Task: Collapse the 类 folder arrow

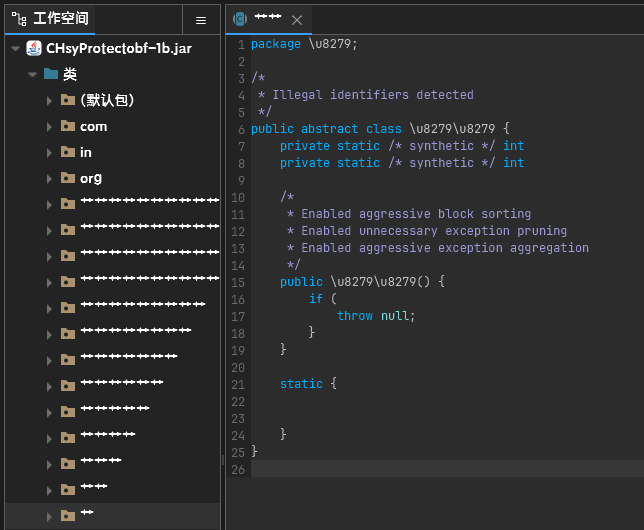Action: tap(32, 74)
